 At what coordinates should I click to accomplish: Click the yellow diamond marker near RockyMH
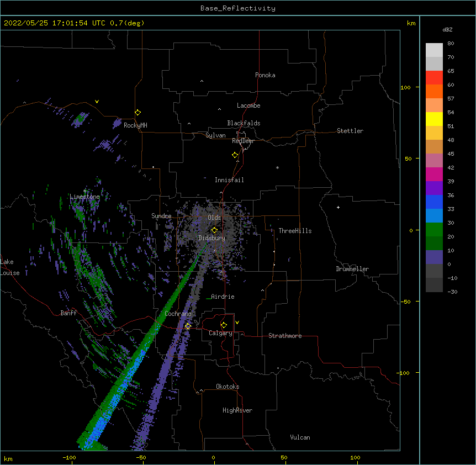[x=138, y=113]
